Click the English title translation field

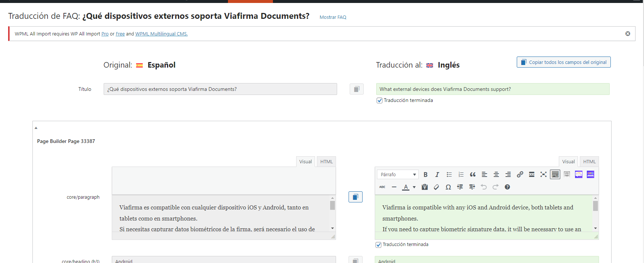tap(493, 89)
